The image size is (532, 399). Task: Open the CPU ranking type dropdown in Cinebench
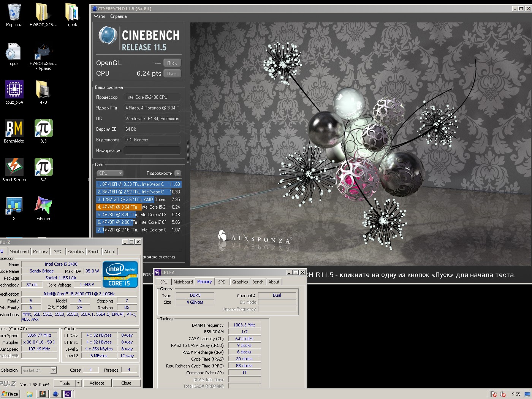[110, 173]
